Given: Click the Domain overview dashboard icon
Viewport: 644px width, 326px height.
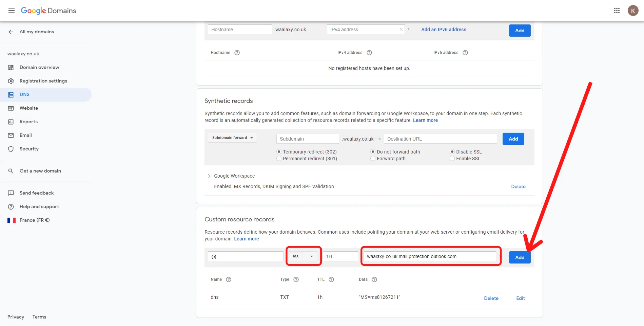Looking at the screenshot, I should coord(11,68).
